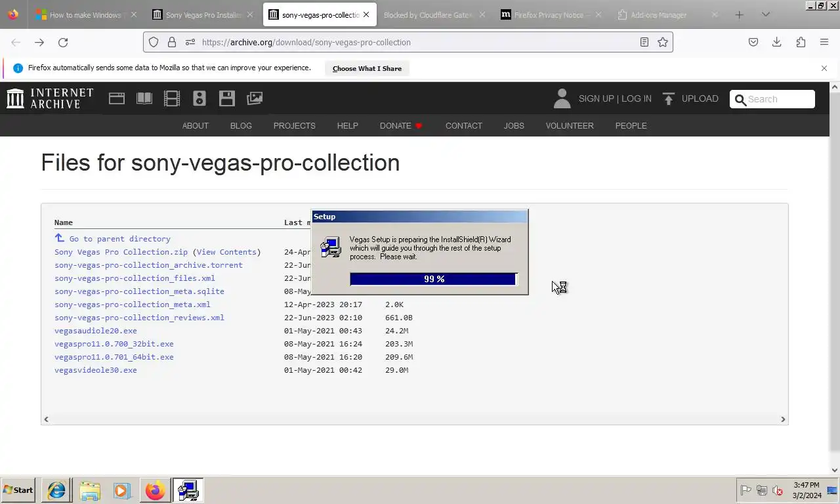Click the Firefox taskbar icon

coord(155,490)
